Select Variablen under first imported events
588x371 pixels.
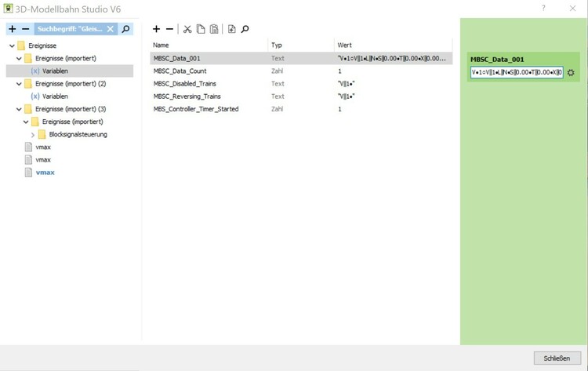click(x=55, y=71)
